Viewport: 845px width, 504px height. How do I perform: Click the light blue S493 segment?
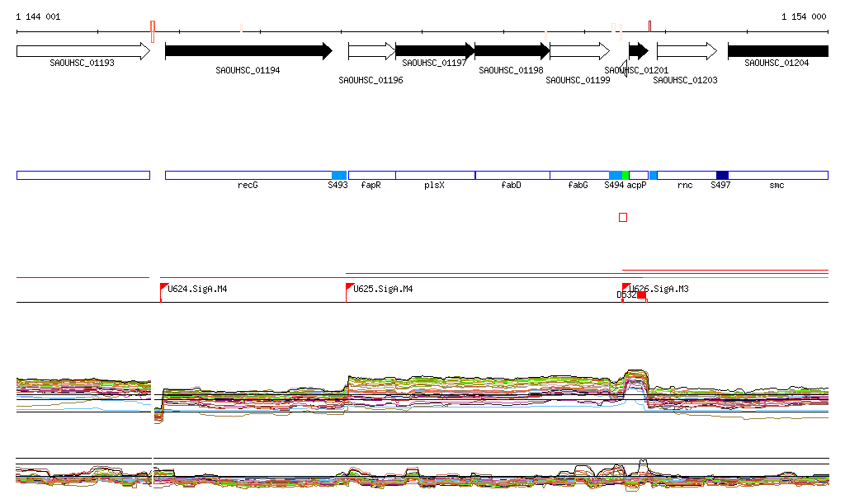[x=339, y=175]
